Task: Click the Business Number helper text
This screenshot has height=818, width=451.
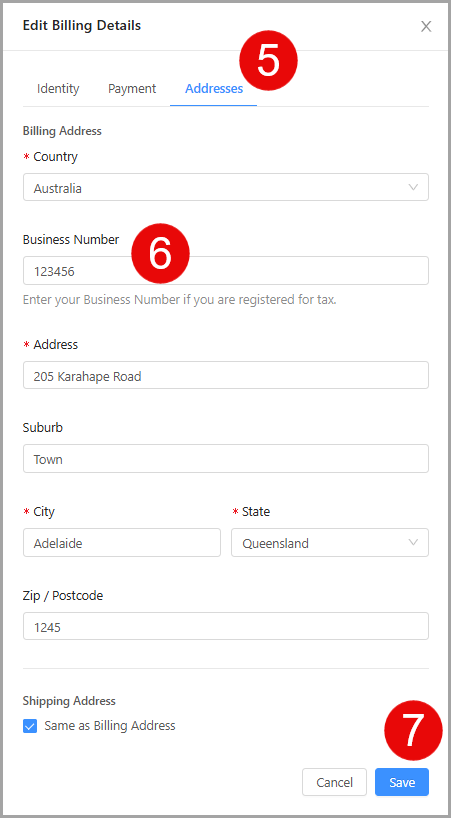Action: pyautogui.click(x=179, y=300)
